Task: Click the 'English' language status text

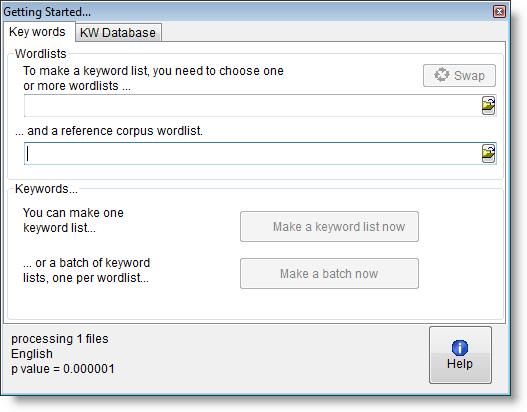Action: (x=32, y=354)
